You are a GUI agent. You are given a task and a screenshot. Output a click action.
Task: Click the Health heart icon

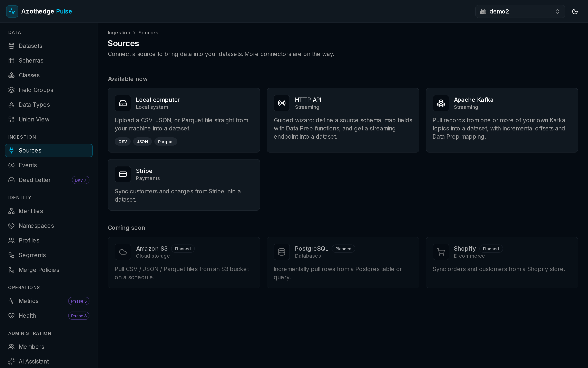pyautogui.click(x=11, y=316)
